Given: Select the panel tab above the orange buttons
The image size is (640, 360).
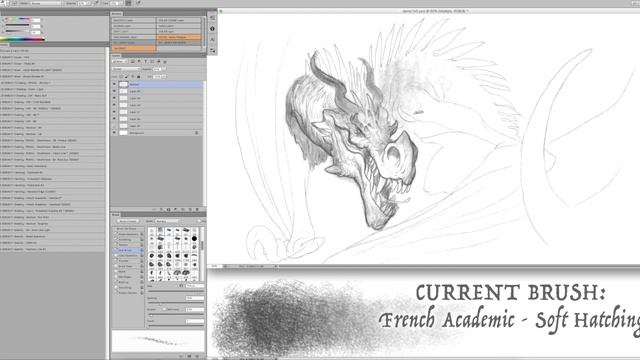Looking at the screenshot, I should point(117,13).
